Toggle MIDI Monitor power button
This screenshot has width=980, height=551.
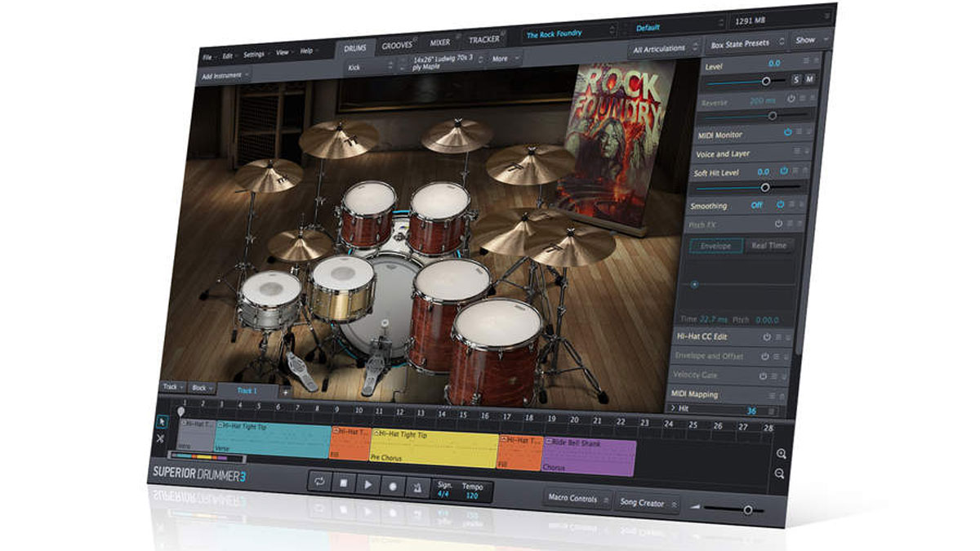tap(787, 131)
